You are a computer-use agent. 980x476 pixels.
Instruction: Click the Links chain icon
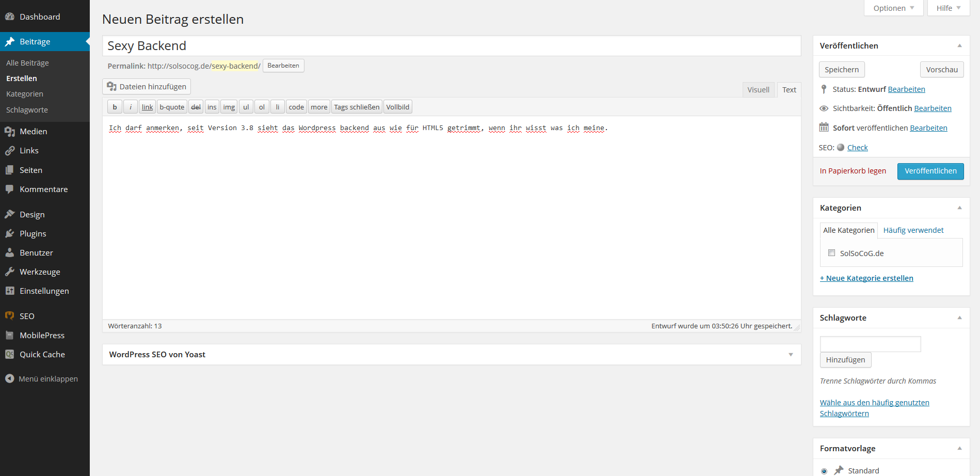pyautogui.click(x=9, y=151)
